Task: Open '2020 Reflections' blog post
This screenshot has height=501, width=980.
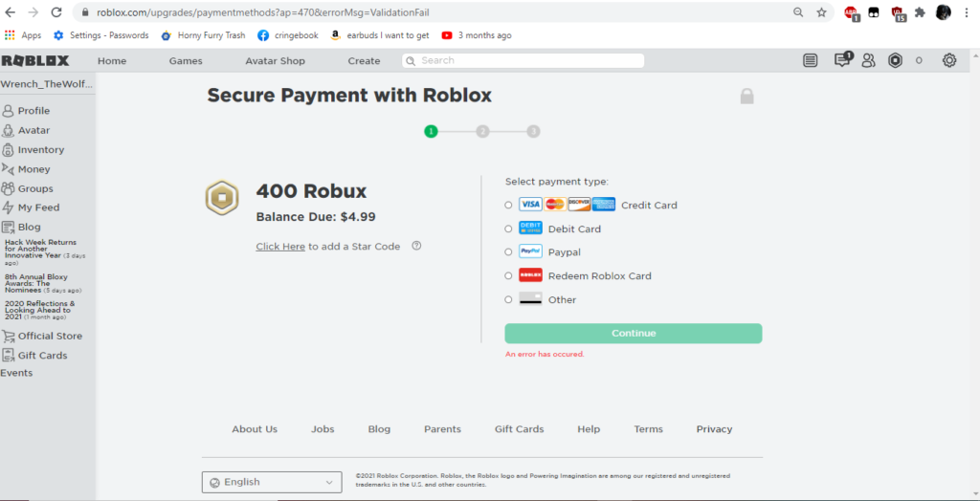Action: 40,310
